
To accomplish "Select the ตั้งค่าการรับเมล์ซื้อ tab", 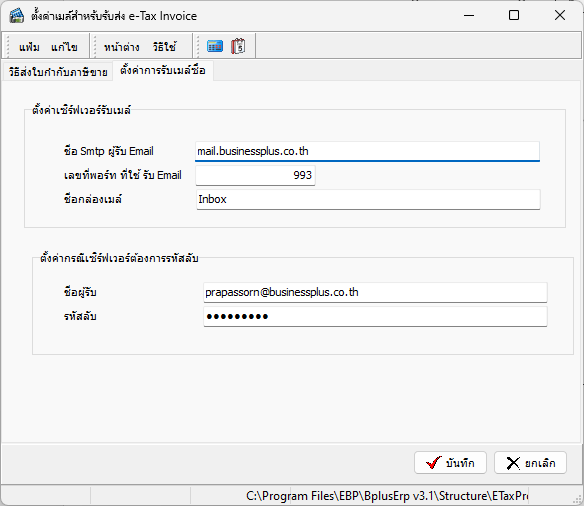I will (x=163, y=70).
